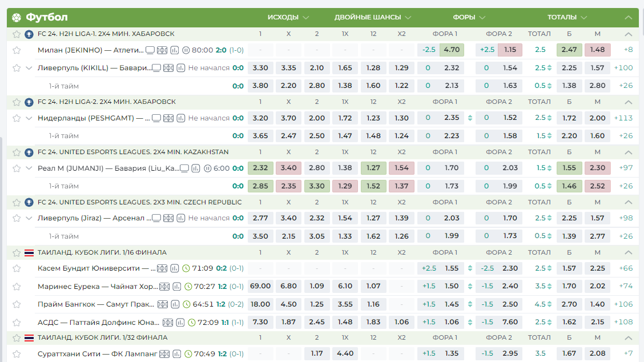The height and width of the screenshot is (362, 644).
Task: Open live video stream for Милан (JEKINHO) match
Action: coord(150,50)
